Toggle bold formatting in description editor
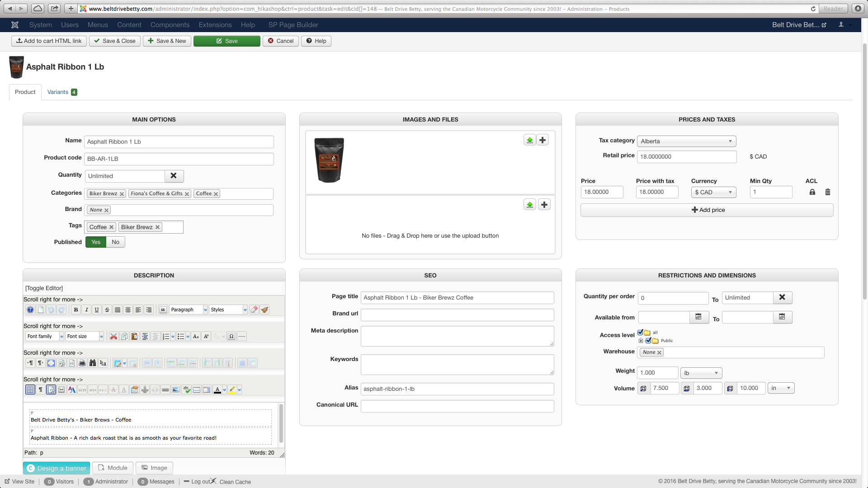Viewport: 868px width, 488px height. click(x=76, y=310)
